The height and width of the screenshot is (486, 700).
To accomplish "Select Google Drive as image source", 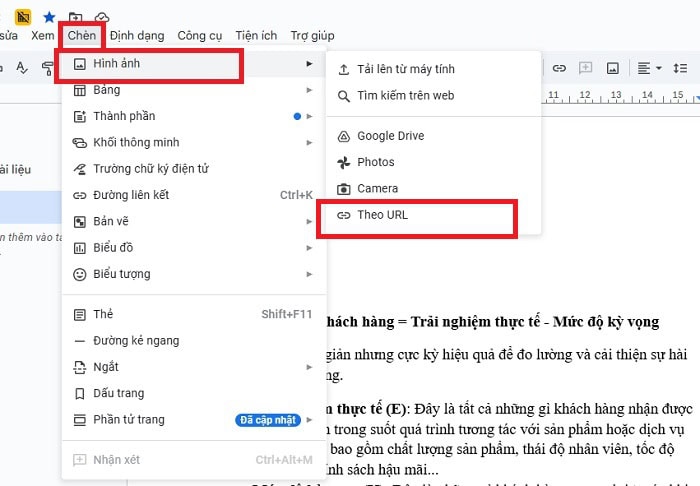I will [390, 136].
